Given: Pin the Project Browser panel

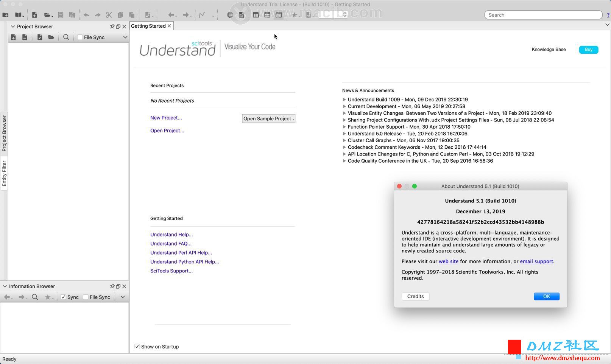Looking at the screenshot, I should (112, 26).
